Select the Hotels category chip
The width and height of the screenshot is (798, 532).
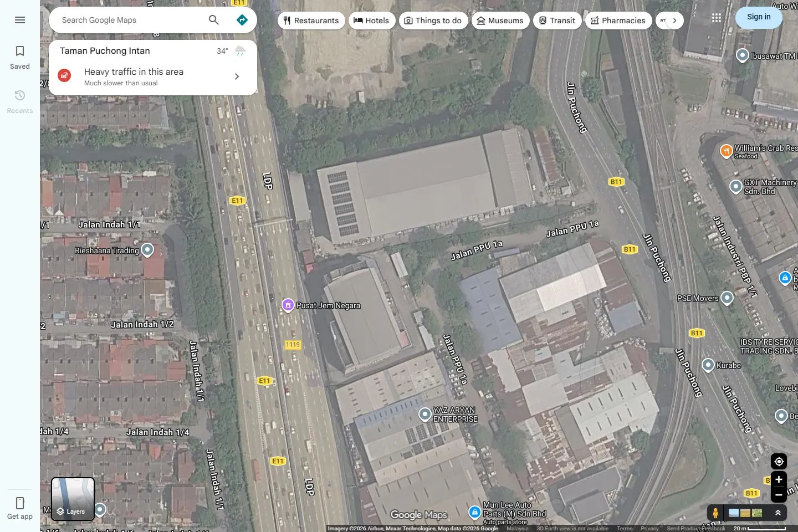pyautogui.click(x=372, y=21)
